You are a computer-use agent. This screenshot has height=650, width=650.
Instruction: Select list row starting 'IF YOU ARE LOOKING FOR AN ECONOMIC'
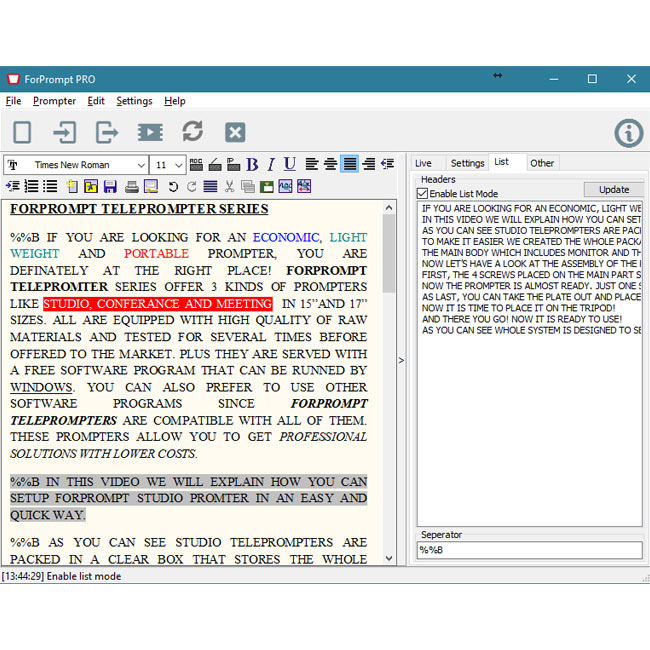[531, 209]
